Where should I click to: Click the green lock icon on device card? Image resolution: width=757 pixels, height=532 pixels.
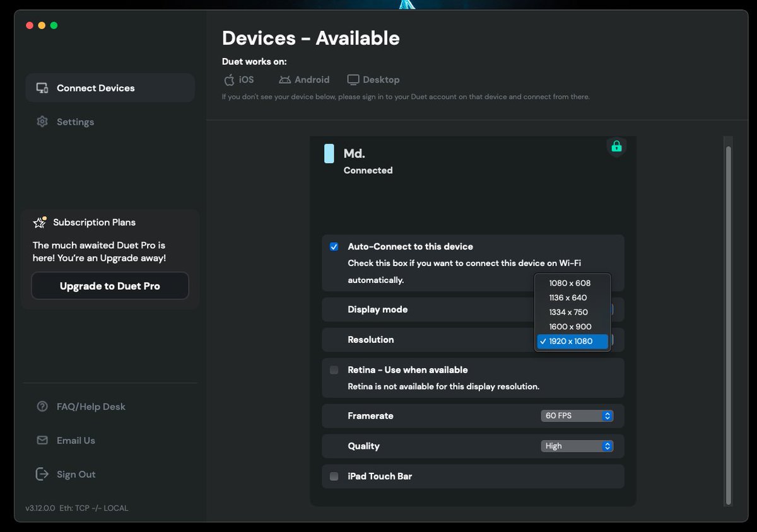coord(616,146)
